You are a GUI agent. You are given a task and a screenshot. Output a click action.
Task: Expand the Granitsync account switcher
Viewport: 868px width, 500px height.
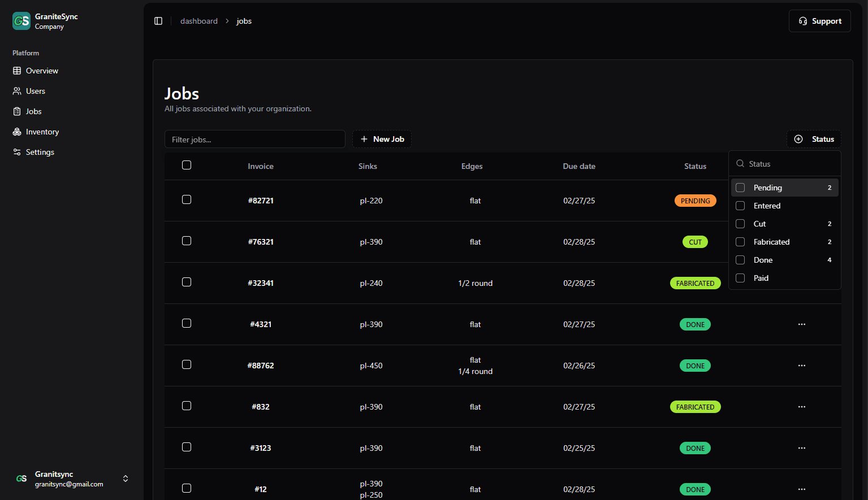point(126,479)
